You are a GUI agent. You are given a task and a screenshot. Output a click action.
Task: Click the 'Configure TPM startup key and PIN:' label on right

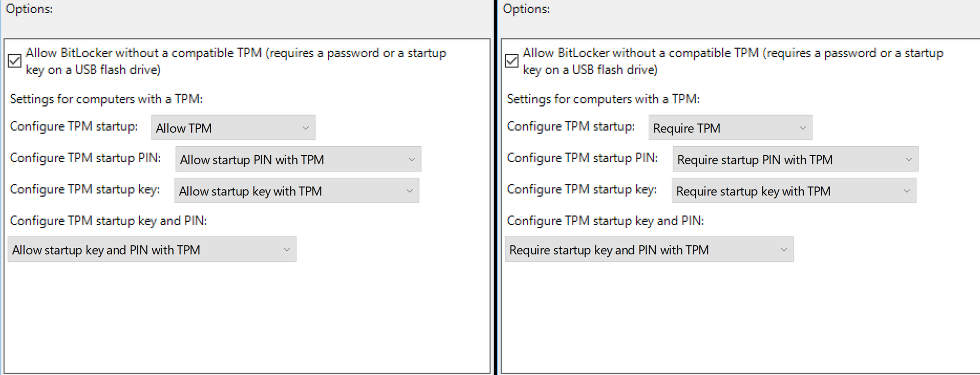coord(605,221)
